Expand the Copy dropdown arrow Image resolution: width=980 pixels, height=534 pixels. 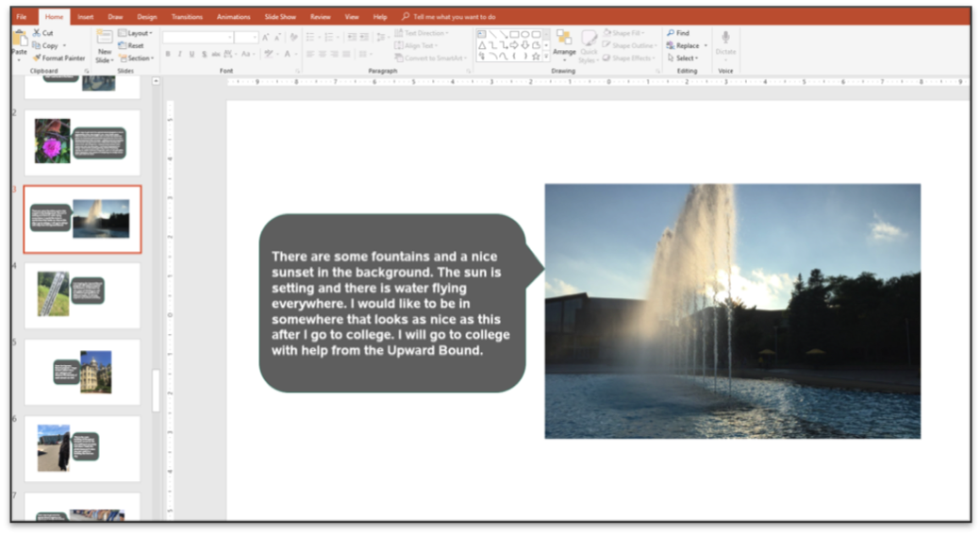pyautogui.click(x=64, y=45)
